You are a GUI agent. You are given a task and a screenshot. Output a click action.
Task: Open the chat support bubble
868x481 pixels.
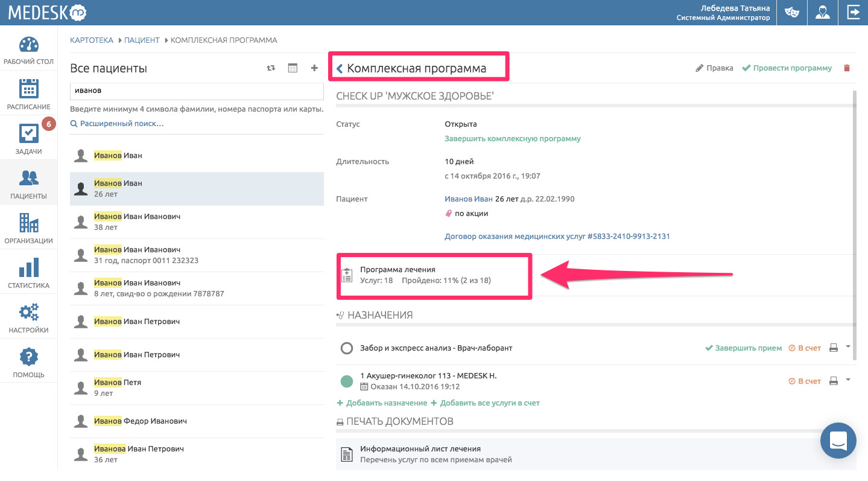pos(838,440)
